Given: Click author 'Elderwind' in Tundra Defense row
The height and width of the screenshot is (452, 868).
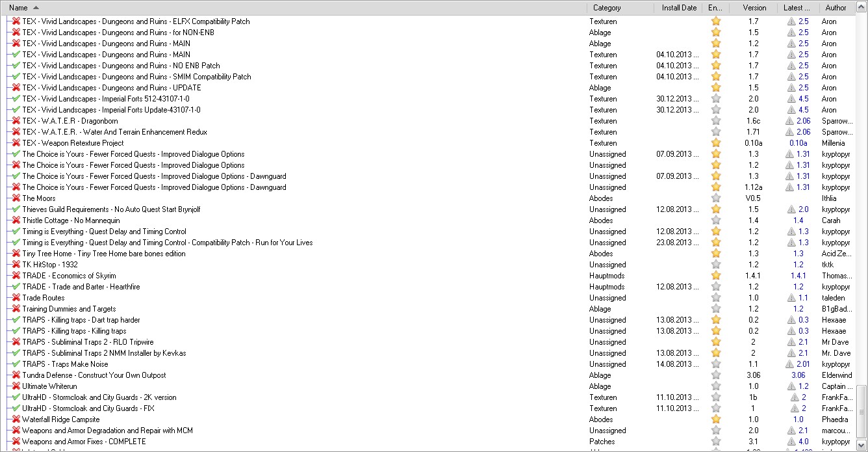Looking at the screenshot, I should tap(837, 375).
